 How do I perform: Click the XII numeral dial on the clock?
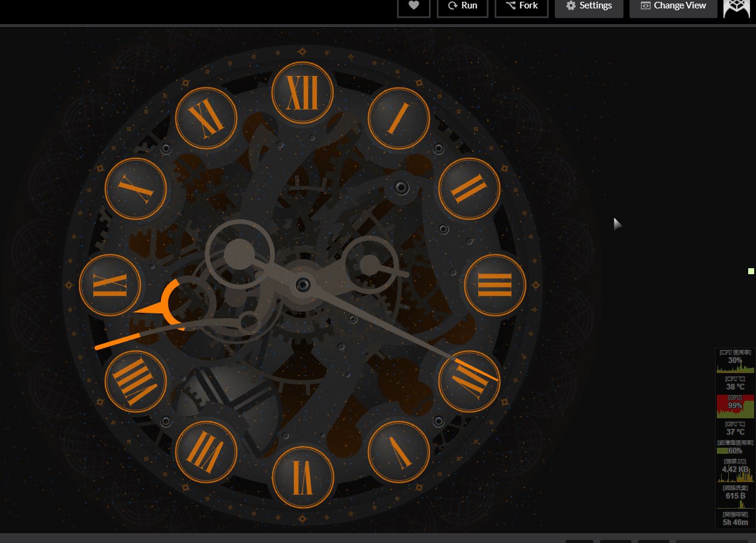pos(302,93)
